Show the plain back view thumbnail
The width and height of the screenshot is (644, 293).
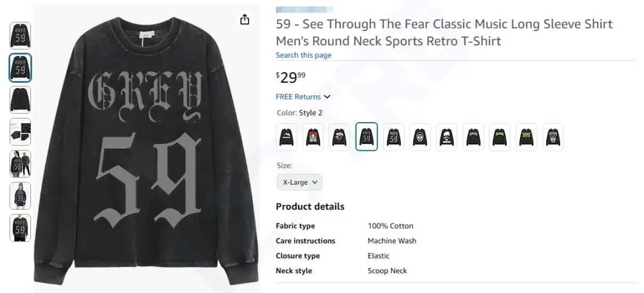20,99
